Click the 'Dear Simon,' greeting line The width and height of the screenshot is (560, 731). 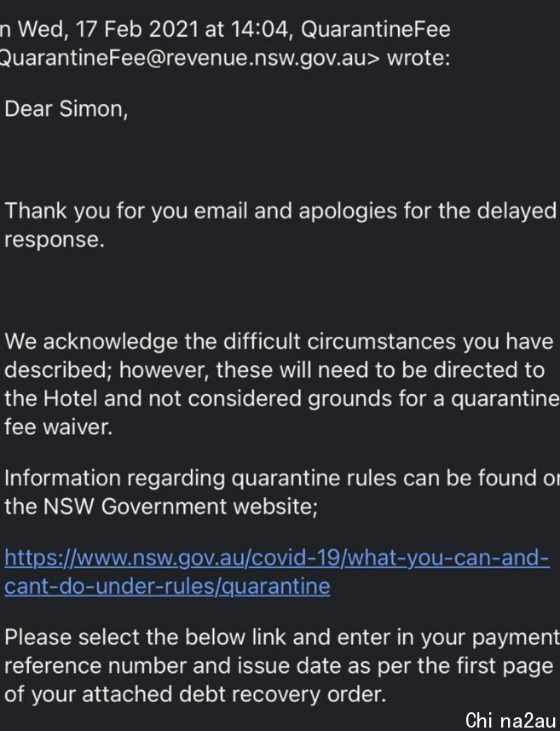click(x=66, y=109)
